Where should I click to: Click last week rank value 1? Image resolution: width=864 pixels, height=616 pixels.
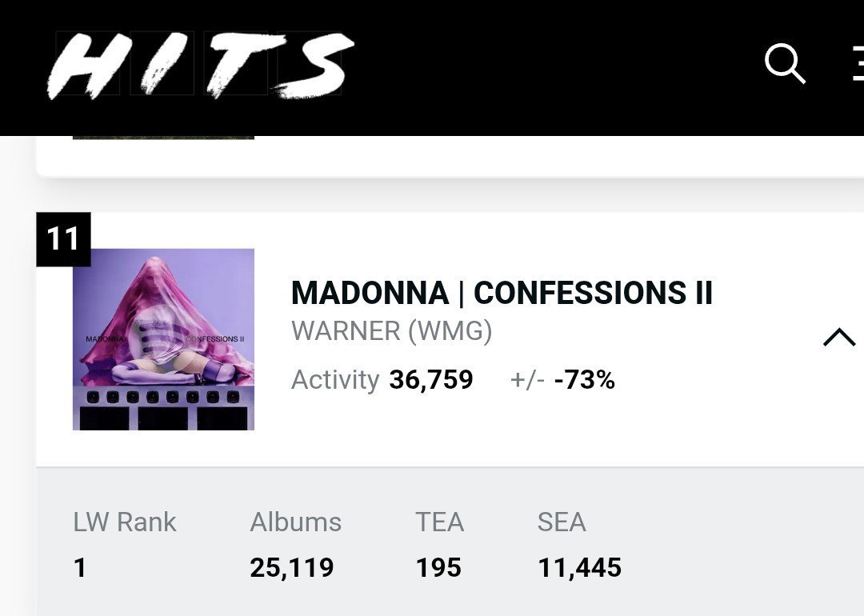pyautogui.click(x=80, y=568)
